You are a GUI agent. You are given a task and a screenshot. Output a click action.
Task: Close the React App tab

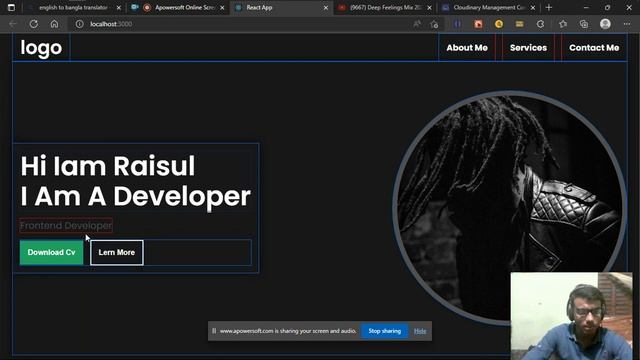tap(326, 8)
